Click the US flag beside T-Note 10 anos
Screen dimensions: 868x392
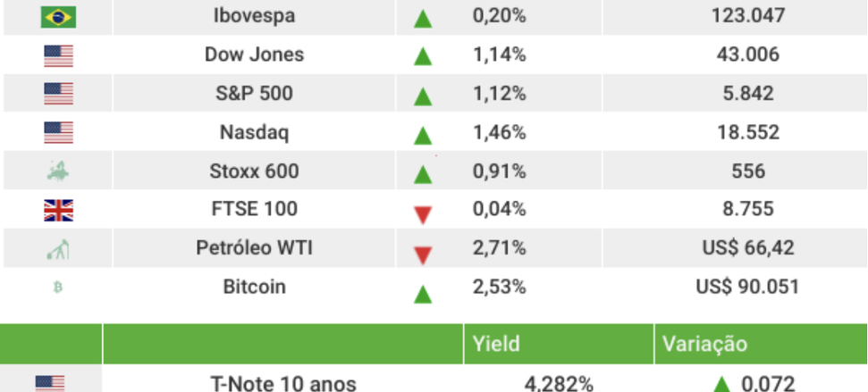coord(50,383)
